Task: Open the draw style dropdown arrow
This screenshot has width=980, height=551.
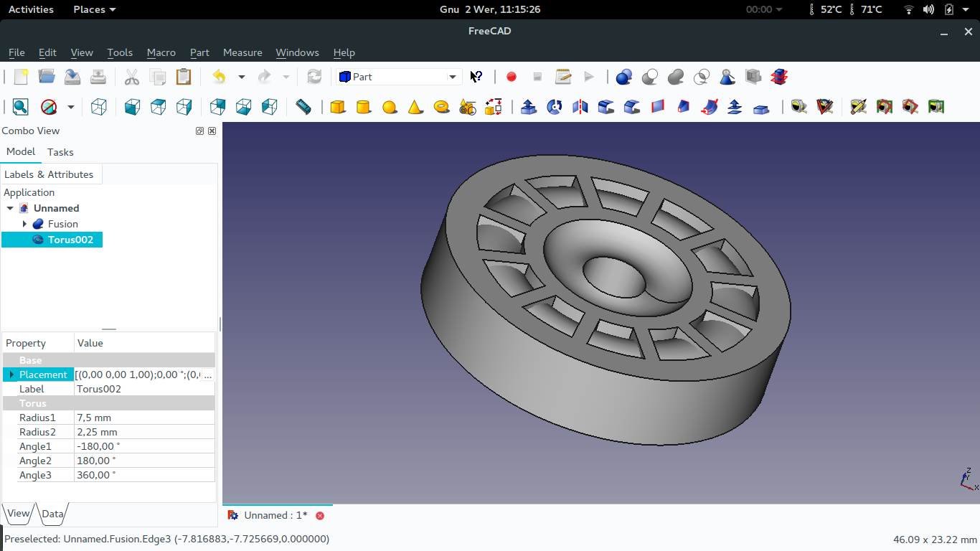Action: 70,106
